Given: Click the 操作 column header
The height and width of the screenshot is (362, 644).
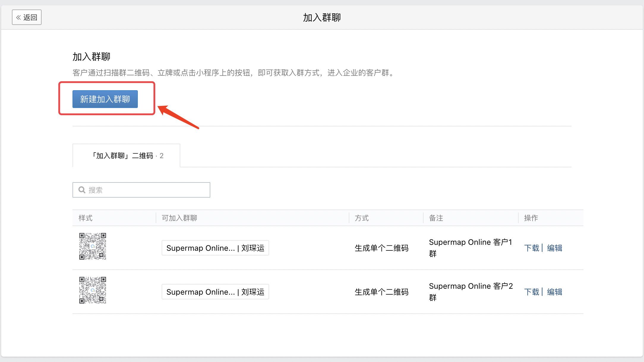Looking at the screenshot, I should click(531, 218).
